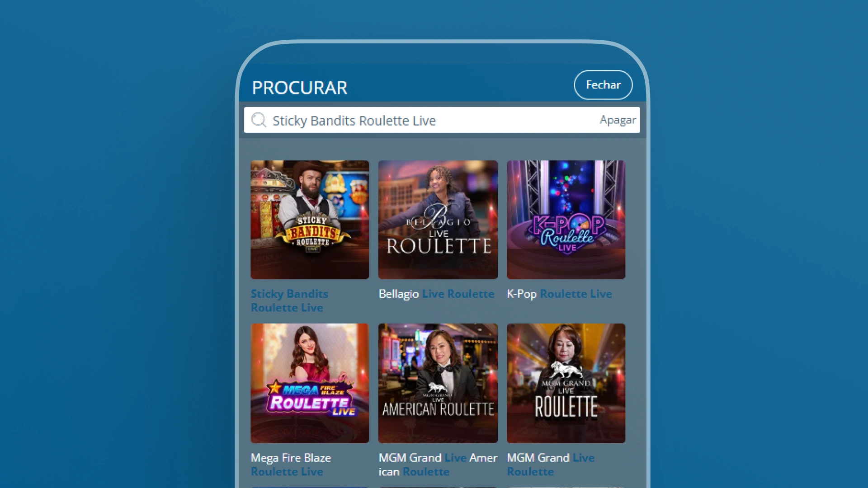Open Sticky Bandits Roulette Live thumbnail
This screenshot has height=488, width=868.
[310, 220]
